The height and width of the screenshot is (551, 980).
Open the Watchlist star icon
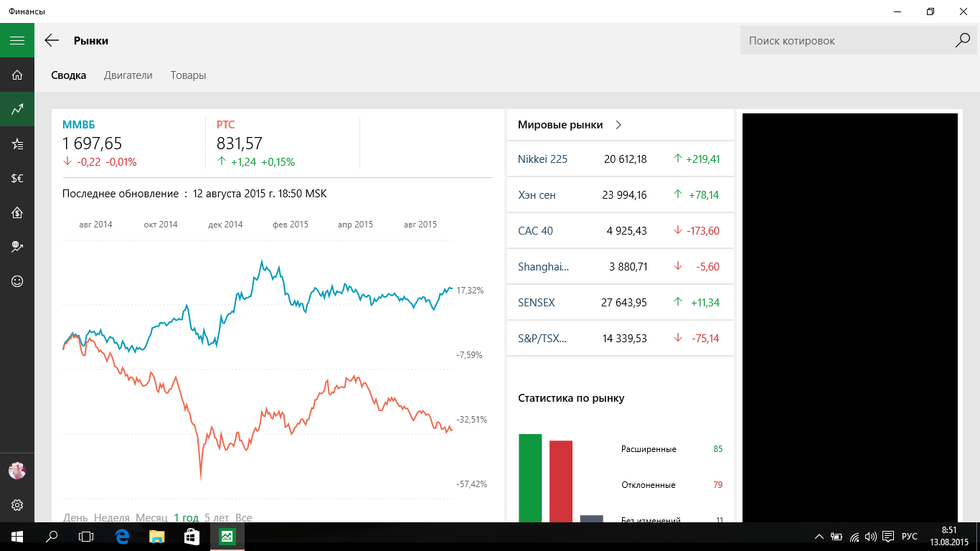click(17, 144)
